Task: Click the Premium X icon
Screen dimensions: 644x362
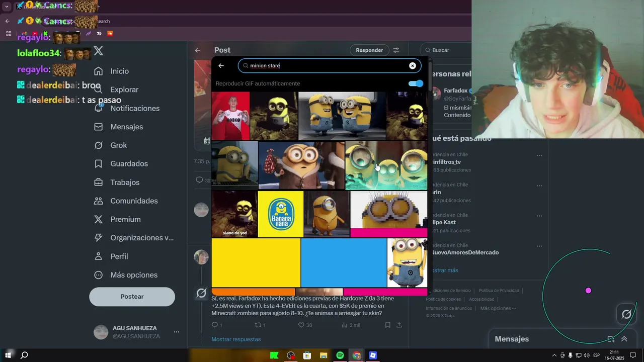Action: [x=99, y=219]
